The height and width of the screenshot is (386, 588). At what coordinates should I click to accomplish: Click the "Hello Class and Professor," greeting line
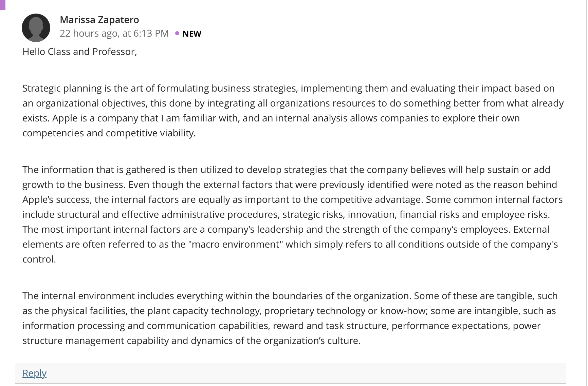coord(80,52)
